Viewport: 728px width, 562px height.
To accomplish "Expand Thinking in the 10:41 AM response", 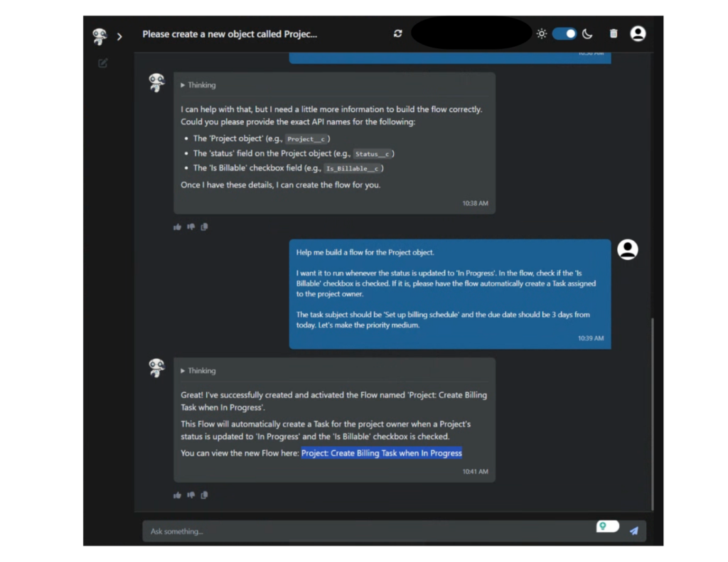I will [198, 371].
